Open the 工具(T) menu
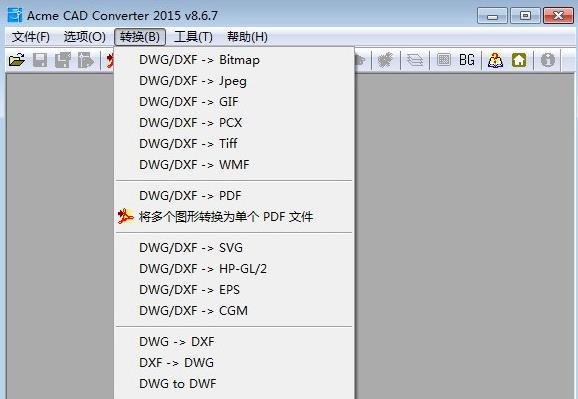This screenshot has height=399, width=578. pos(193,37)
